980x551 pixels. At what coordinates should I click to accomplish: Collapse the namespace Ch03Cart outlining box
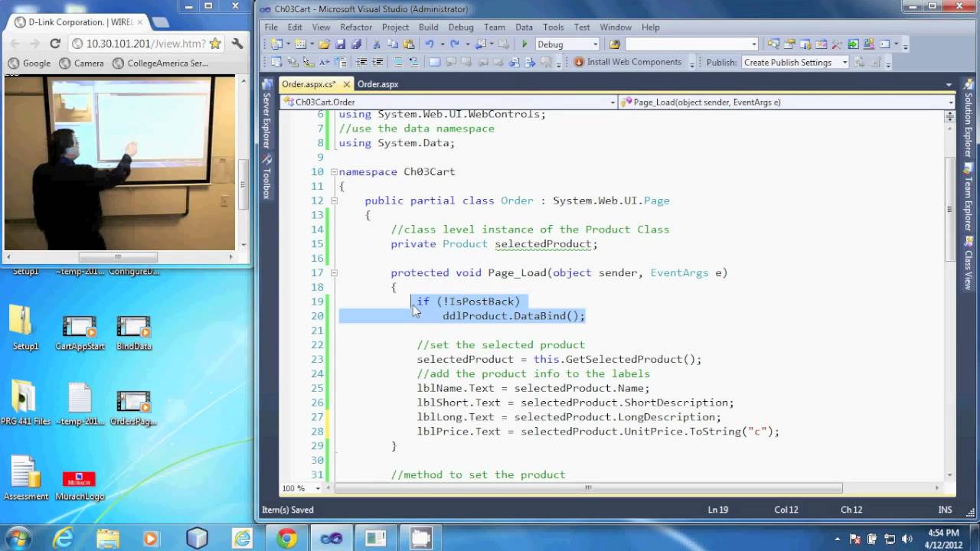(334, 172)
